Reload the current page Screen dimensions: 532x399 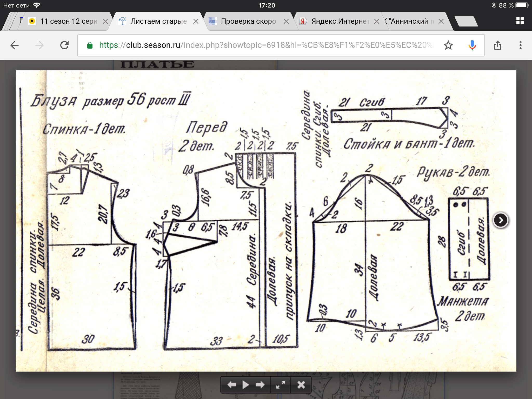coord(64,45)
